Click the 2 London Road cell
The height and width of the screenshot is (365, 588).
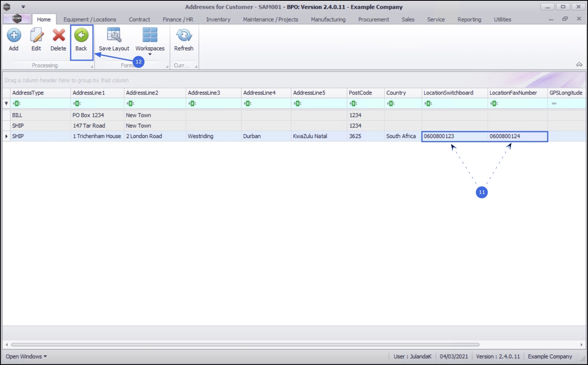[155, 136]
